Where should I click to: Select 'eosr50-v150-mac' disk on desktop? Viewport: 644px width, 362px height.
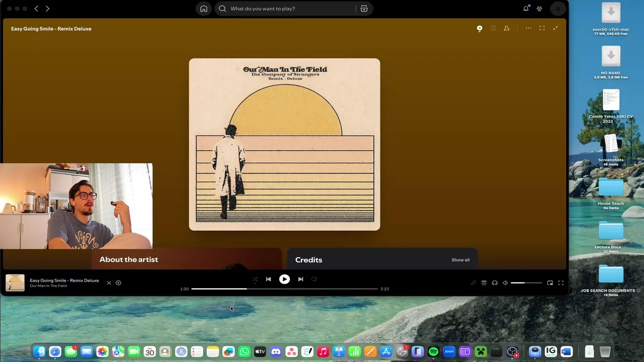tap(611, 18)
